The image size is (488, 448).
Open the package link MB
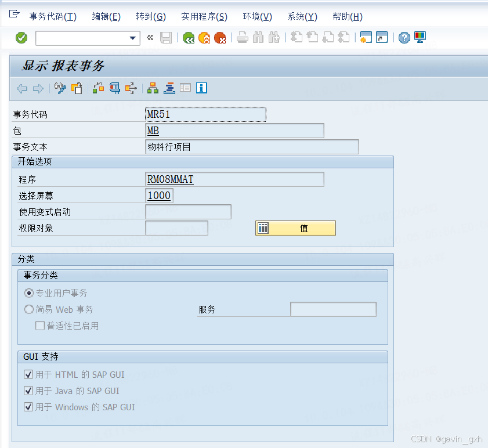tap(153, 131)
